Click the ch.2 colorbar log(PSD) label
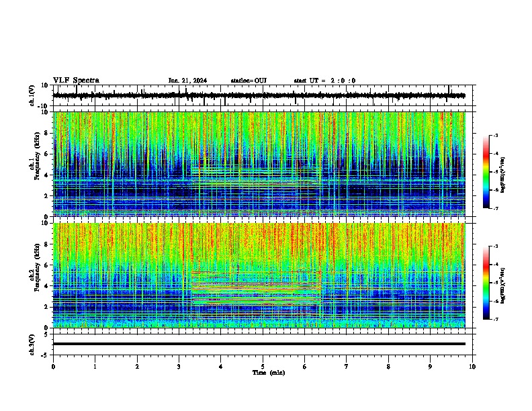532x411 pixels. (x=503, y=285)
